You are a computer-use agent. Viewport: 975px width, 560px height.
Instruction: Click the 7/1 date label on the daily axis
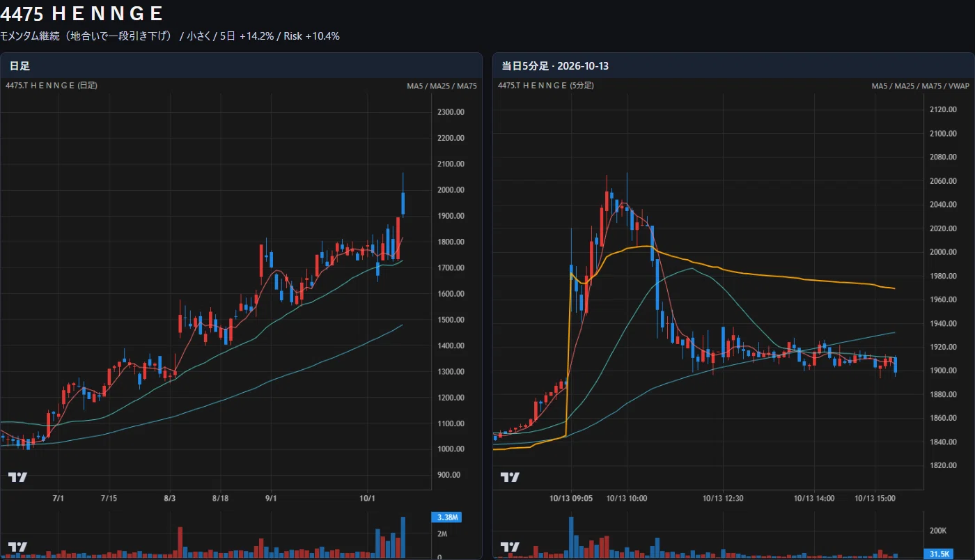click(58, 499)
